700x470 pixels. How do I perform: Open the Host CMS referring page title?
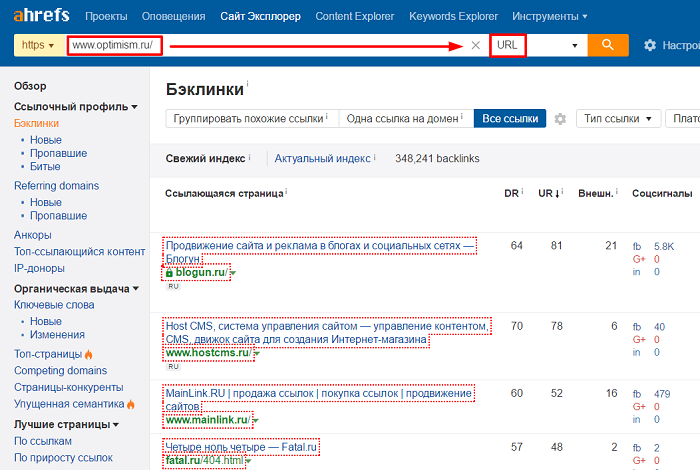click(327, 333)
